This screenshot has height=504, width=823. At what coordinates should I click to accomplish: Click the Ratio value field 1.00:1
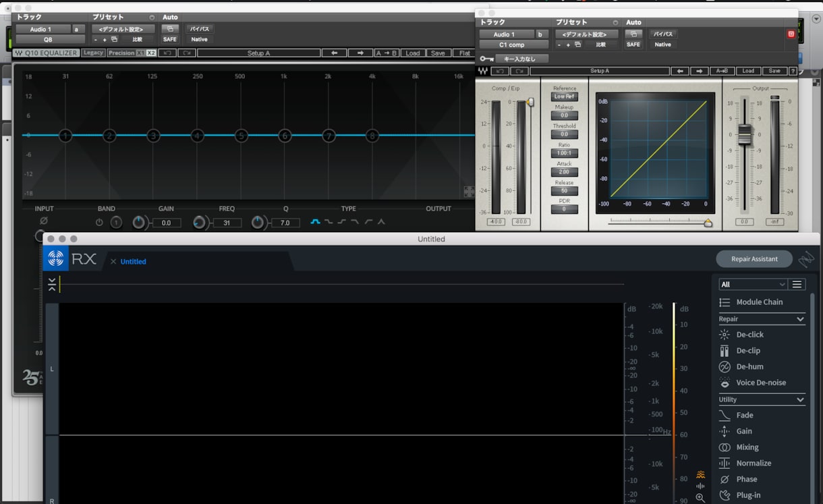click(564, 153)
